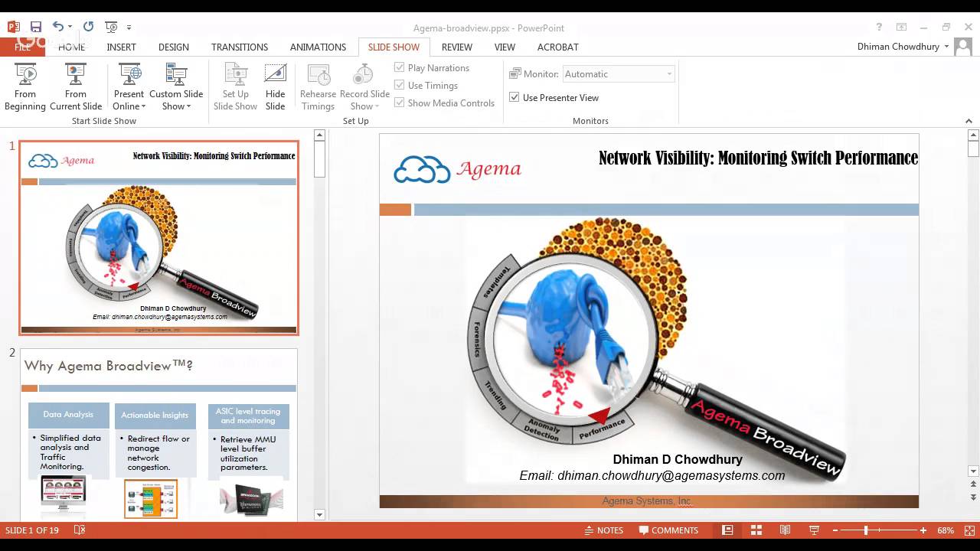Switch to the VIEW tab
Screen dimensions: 980x551
click(505, 47)
